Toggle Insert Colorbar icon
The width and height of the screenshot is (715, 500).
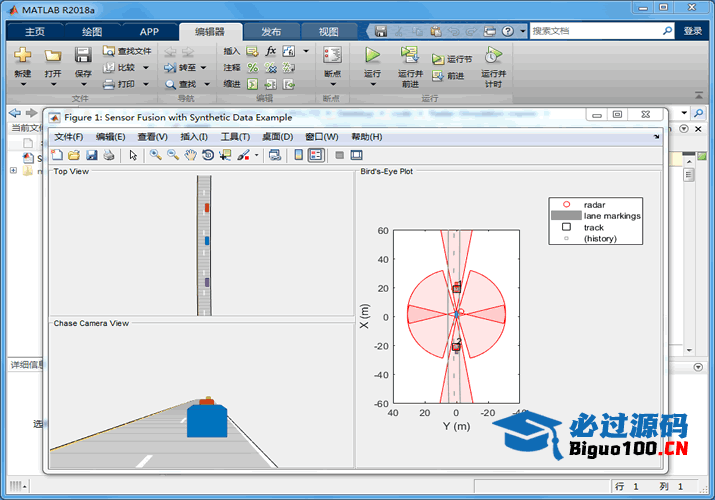(298, 155)
